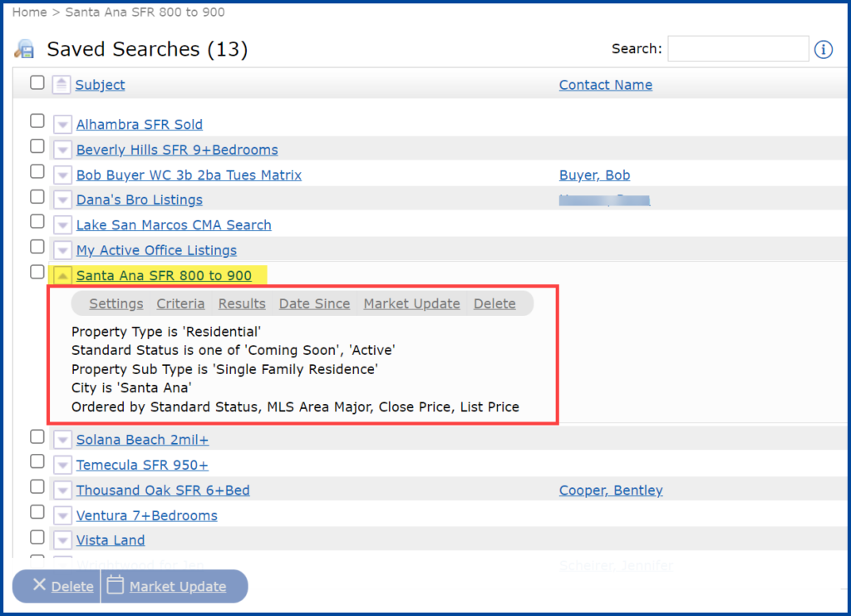Open the Home breadcrumb link
This screenshot has height=616, width=851.
click(x=29, y=12)
